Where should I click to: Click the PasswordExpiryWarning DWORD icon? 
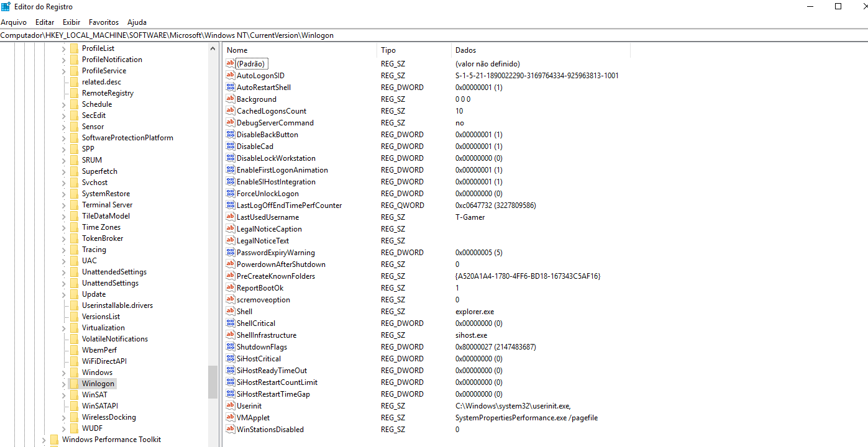click(x=231, y=252)
